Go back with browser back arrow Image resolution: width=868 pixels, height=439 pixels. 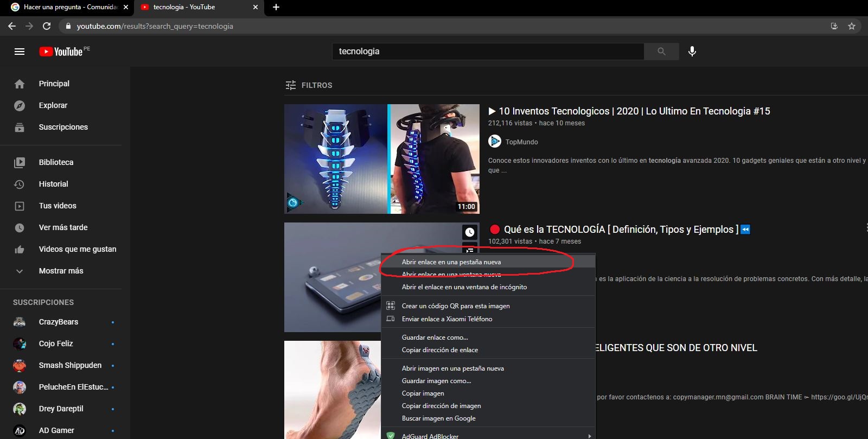tap(12, 26)
